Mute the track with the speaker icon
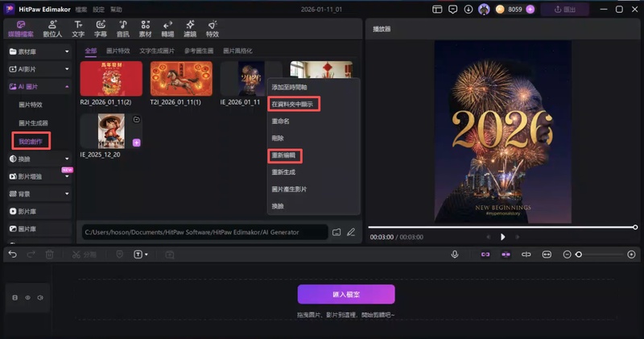Viewport: 644px width, 339px height. 40,297
